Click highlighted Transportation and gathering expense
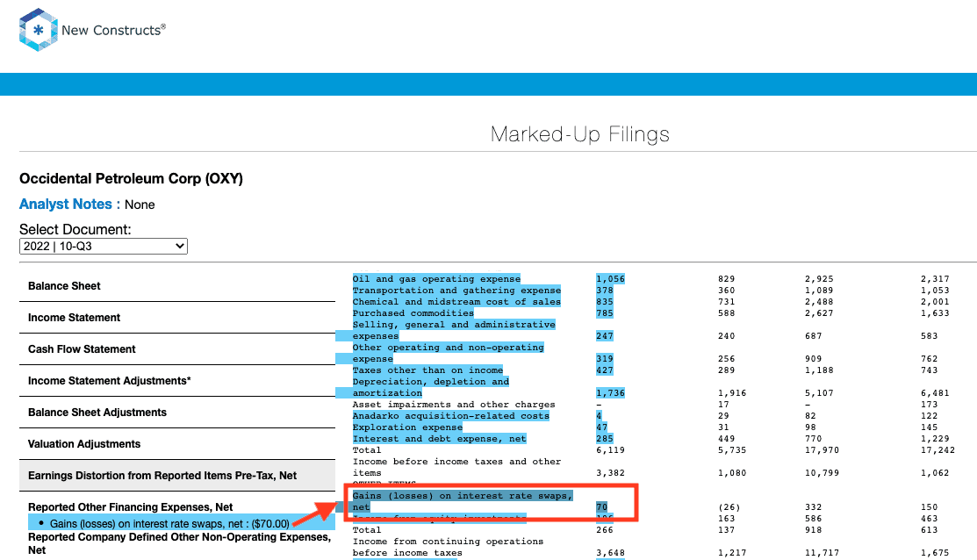This screenshot has width=977, height=560. 456,291
